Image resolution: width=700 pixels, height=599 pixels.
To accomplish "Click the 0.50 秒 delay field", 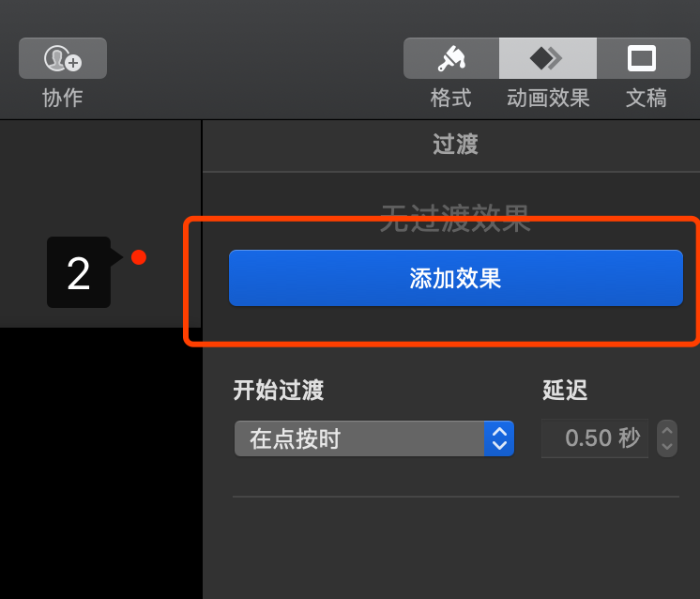I will tap(595, 438).
